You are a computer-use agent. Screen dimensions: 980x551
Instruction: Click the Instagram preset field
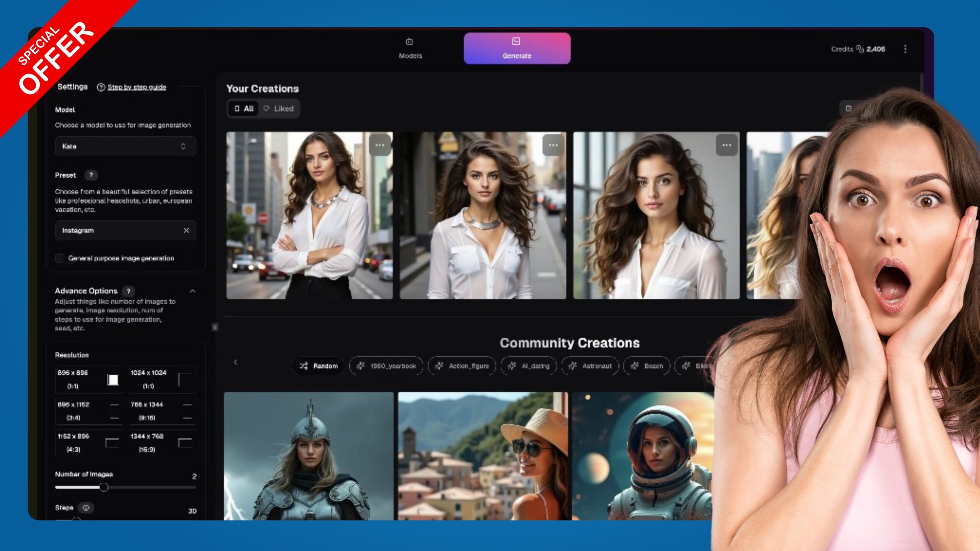[126, 230]
